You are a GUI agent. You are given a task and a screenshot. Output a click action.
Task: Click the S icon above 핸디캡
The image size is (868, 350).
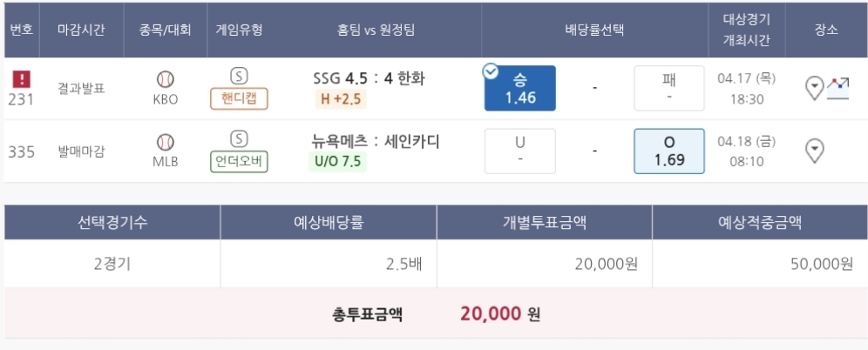[x=239, y=76]
